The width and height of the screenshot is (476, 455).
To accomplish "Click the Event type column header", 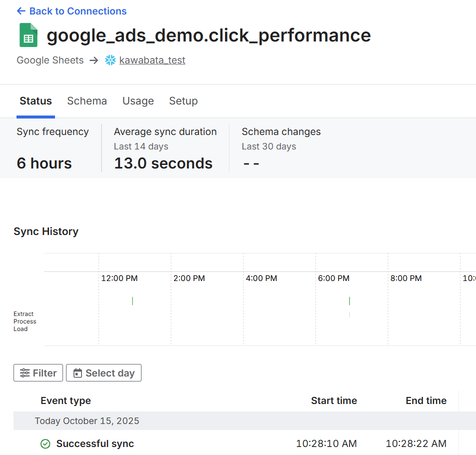I will coord(65,400).
